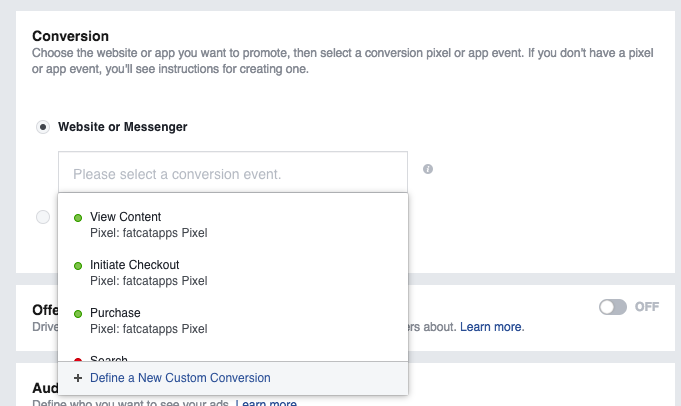Select the Website or Messenger radio button
The image size is (681, 406).
pos(42,127)
